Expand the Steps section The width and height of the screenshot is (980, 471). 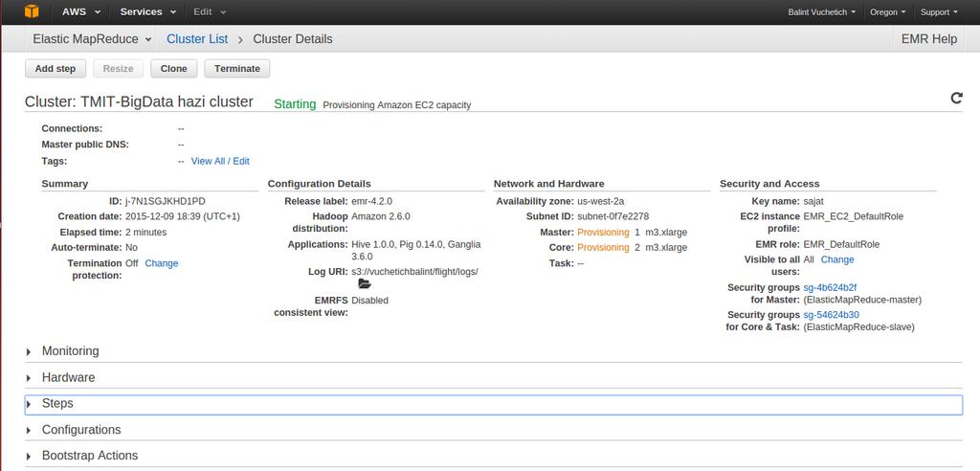point(493,404)
